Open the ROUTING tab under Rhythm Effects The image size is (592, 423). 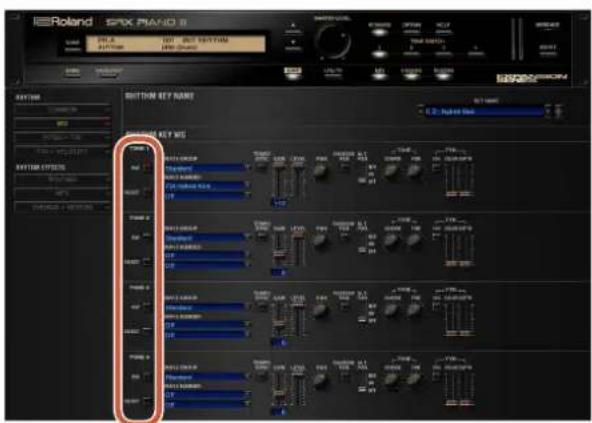pyautogui.click(x=62, y=179)
